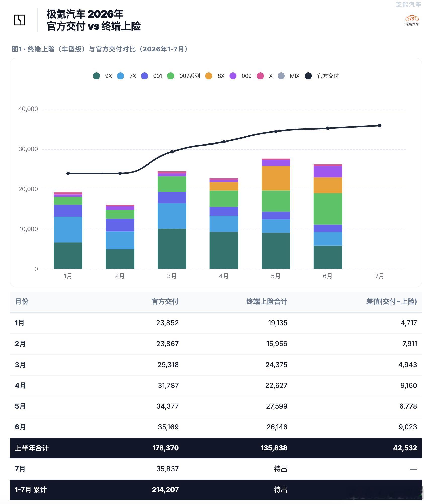428x504 pixels.
Task: Click the 214,207 cumulative total
Action: [165, 490]
